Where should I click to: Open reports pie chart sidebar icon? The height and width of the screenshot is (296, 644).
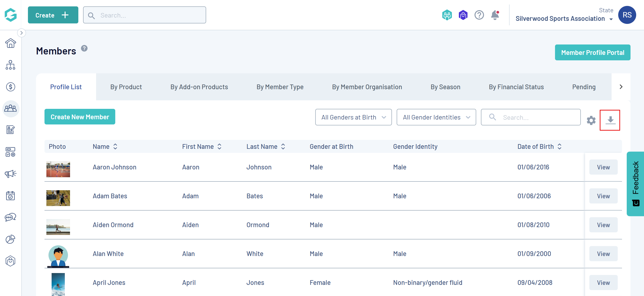10,239
